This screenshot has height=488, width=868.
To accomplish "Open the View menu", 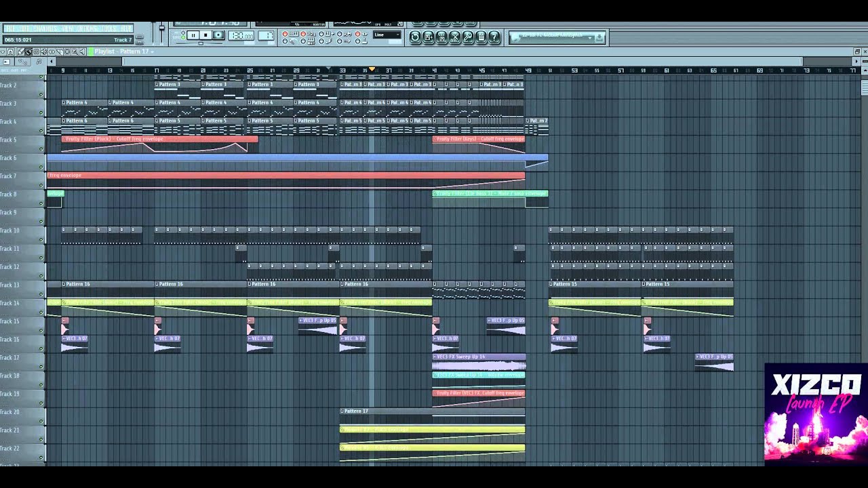I will (66, 29).
